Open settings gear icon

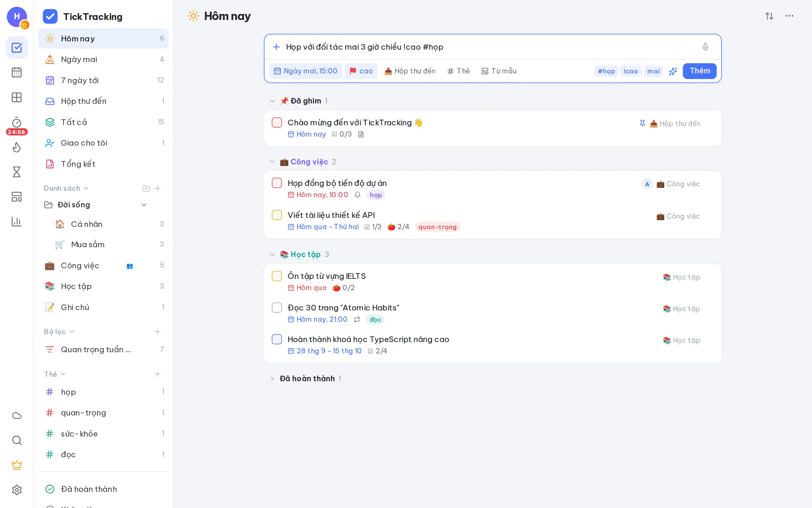pyautogui.click(x=17, y=490)
